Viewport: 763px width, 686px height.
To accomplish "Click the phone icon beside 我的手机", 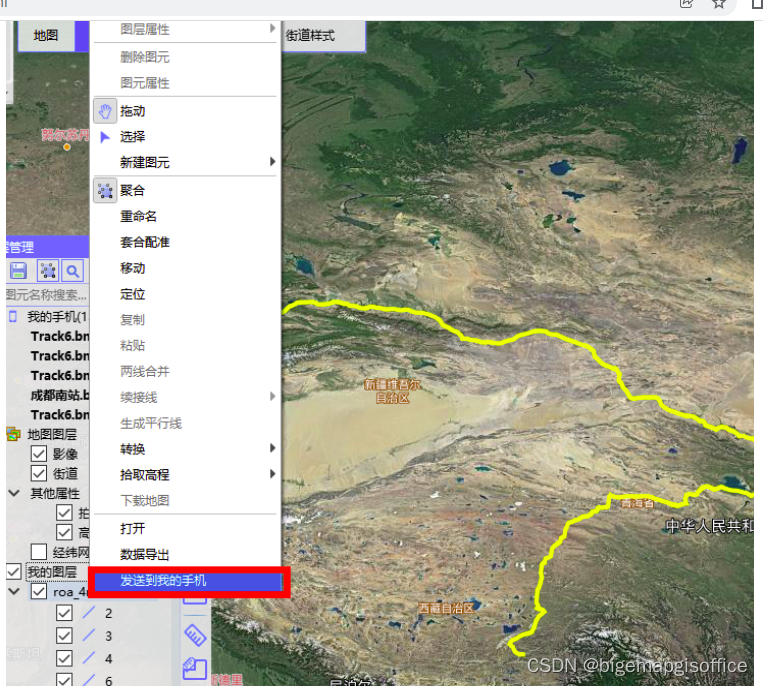I will point(13,317).
